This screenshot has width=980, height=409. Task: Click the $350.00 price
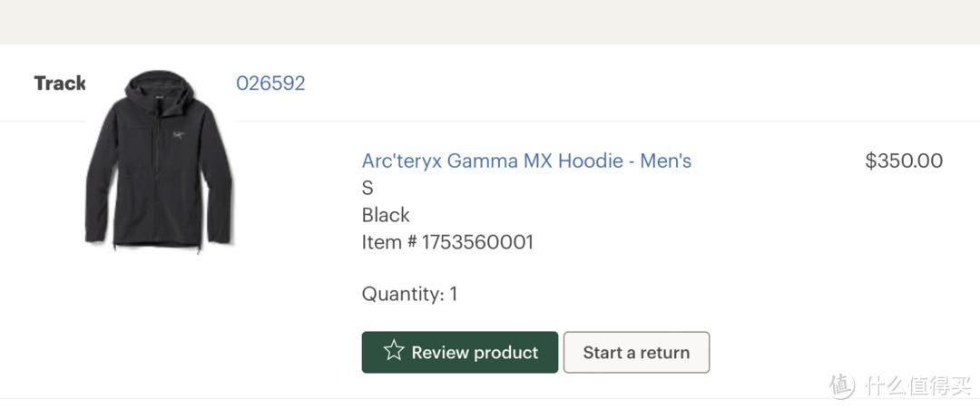[x=904, y=161]
